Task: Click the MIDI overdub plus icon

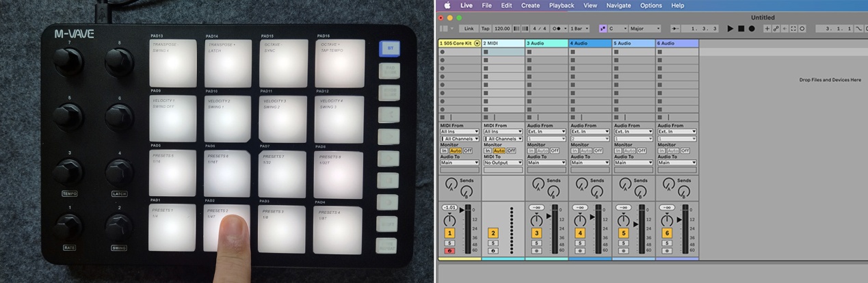Action: [x=767, y=29]
